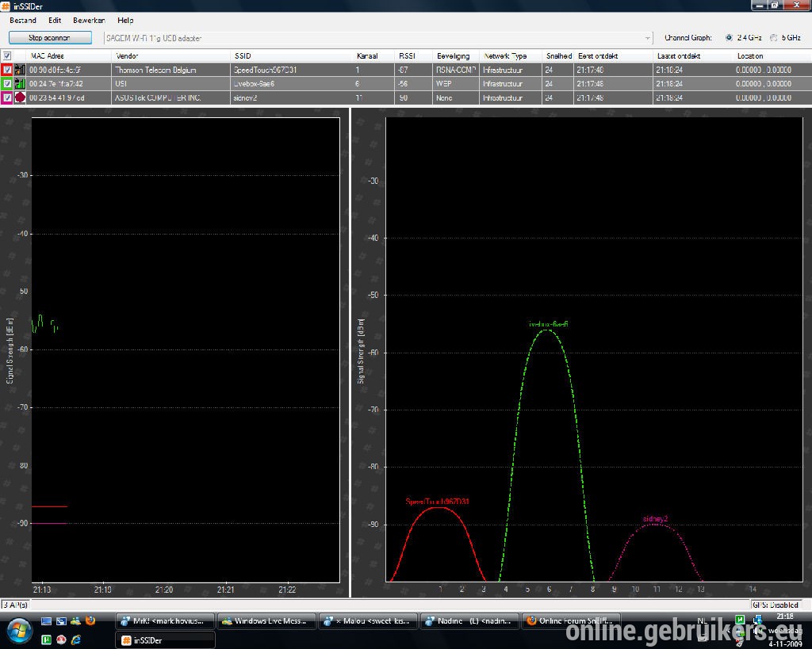Click the Stop scanner button
The width and height of the screenshot is (812, 649).
(x=50, y=38)
